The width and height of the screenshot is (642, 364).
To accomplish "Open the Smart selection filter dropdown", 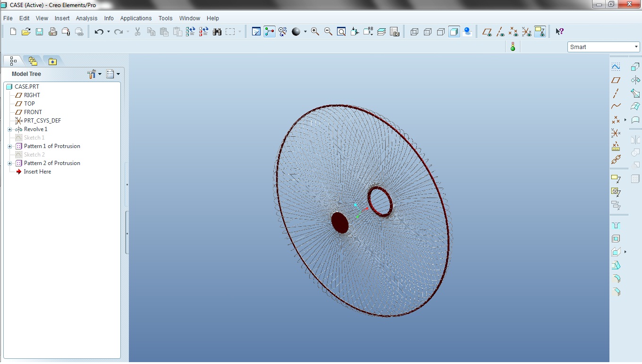I will 604,47.
